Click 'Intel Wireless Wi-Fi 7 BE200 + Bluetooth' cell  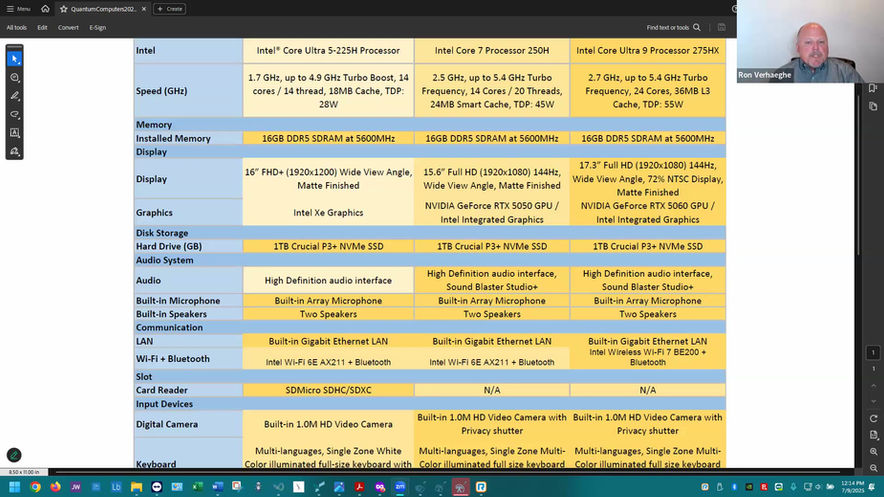point(647,357)
